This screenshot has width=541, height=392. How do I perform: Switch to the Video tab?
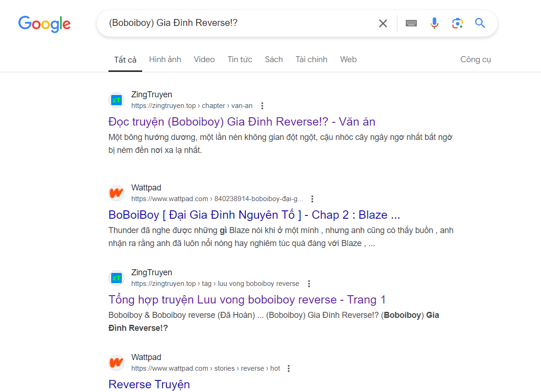click(204, 59)
